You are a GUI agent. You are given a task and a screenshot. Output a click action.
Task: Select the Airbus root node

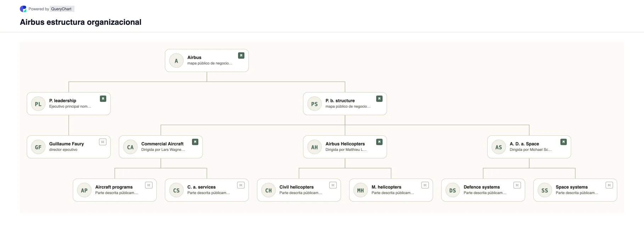coord(207,61)
